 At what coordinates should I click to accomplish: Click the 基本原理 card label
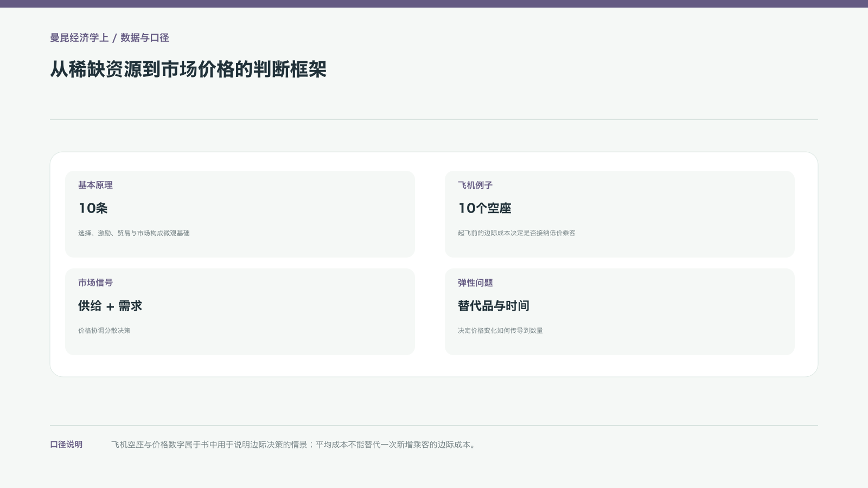(95, 185)
